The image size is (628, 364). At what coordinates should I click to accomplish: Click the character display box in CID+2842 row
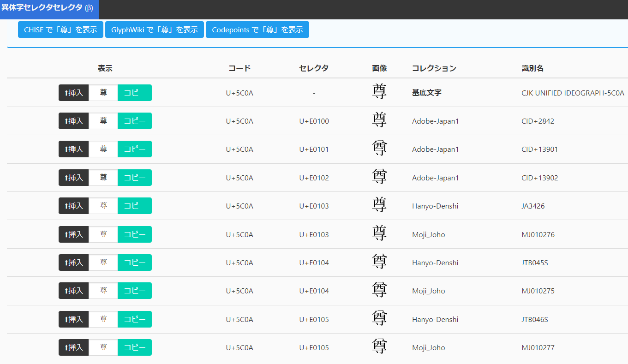pyautogui.click(x=103, y=121)
